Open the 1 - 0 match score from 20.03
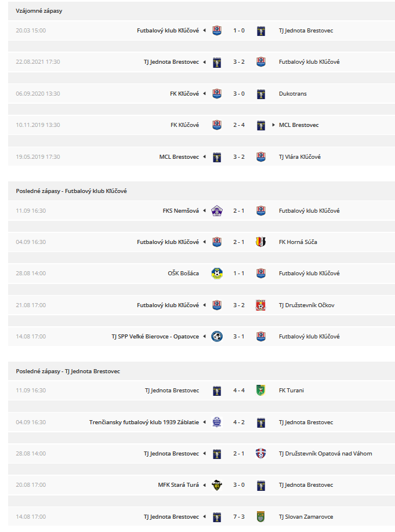Viewport: 395px width, 532px height. coord(239,31)
